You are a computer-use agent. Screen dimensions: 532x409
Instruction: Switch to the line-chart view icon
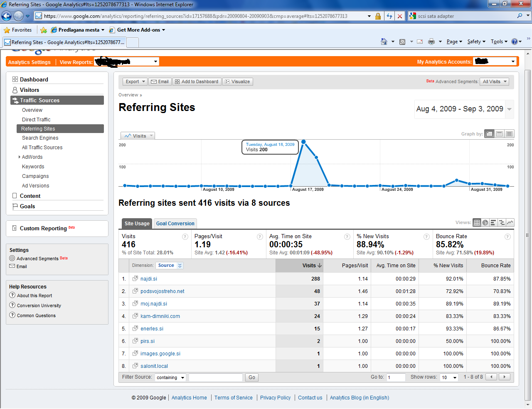(510, 223)
